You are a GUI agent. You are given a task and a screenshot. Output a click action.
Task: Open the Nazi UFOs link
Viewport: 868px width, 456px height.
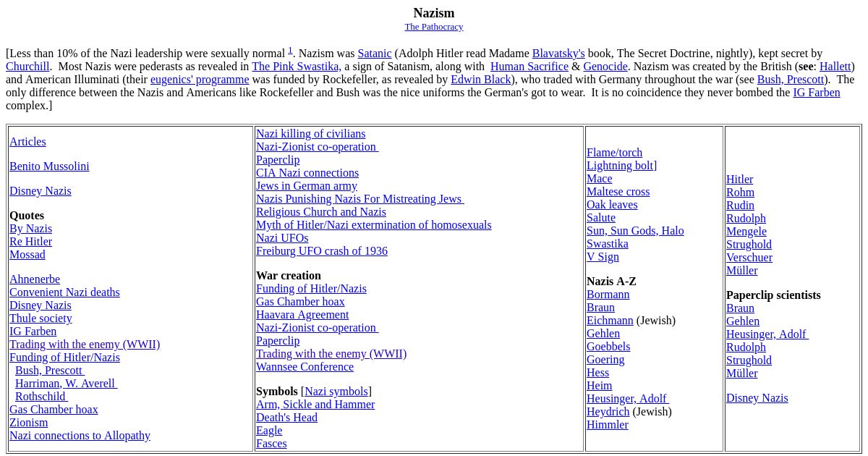[x=282, y=238]
